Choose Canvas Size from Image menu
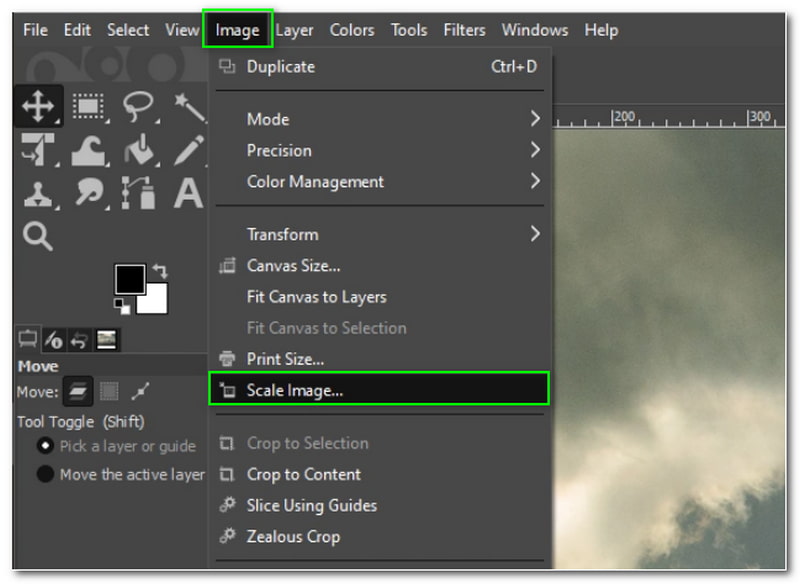 click(293, 266)
